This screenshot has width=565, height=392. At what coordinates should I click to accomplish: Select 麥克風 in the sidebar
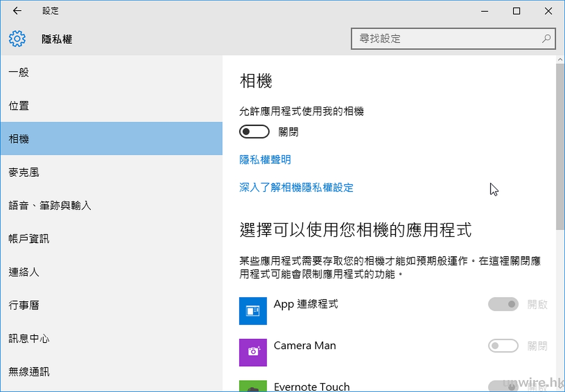click(24, 172)
